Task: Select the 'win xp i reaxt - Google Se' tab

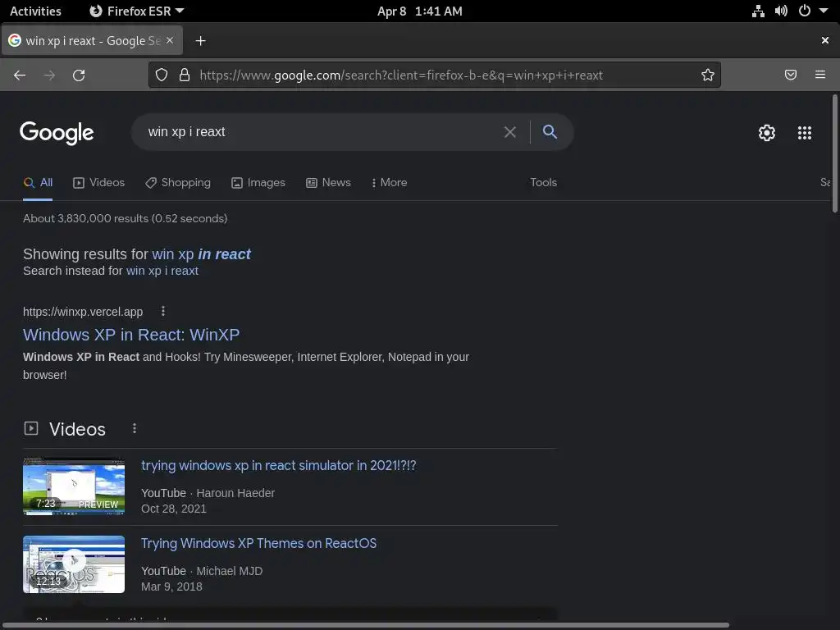Action: pyautogui.click(x=92, y=41)
